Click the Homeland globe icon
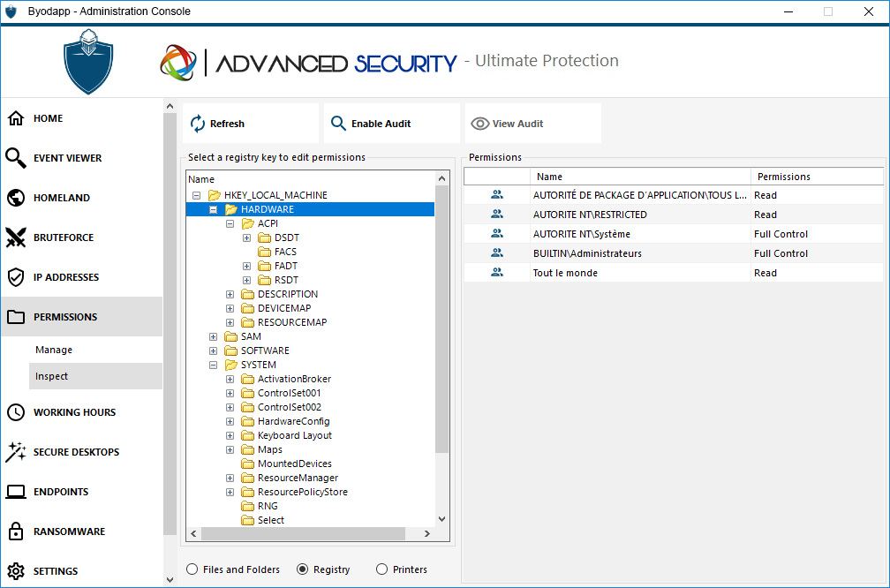This screenshot has height=588, width=890. (x=16, y=198)
